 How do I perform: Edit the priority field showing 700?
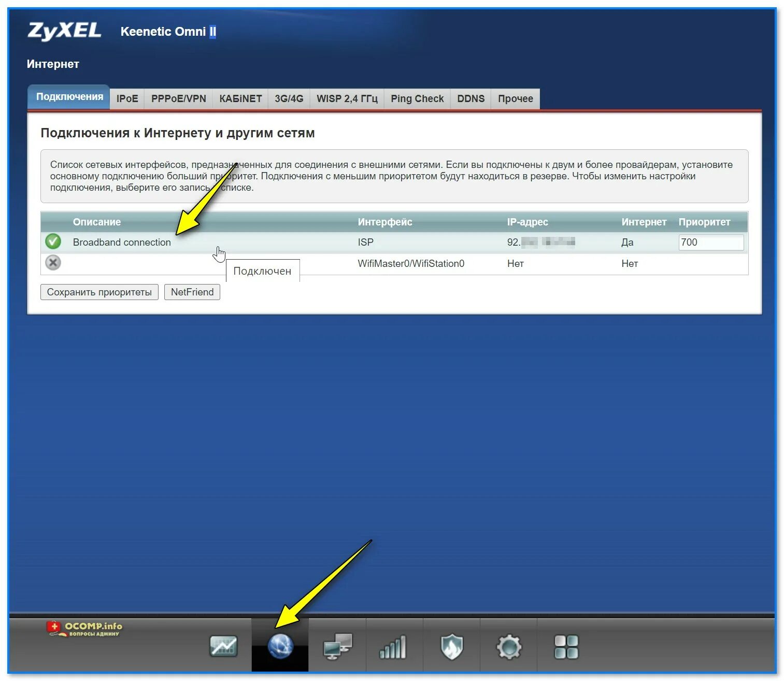(711, 242)
